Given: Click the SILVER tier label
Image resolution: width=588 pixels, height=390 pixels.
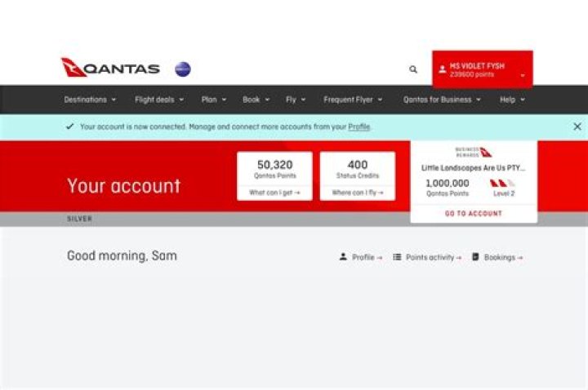Looking at the screenshot, I should [x=79, y=219].
